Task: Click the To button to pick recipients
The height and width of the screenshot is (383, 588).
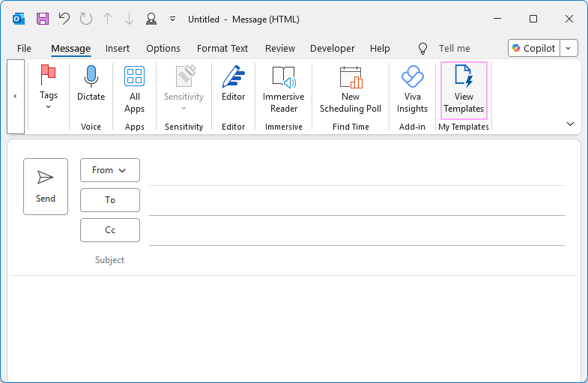Action: coord(110,200)
